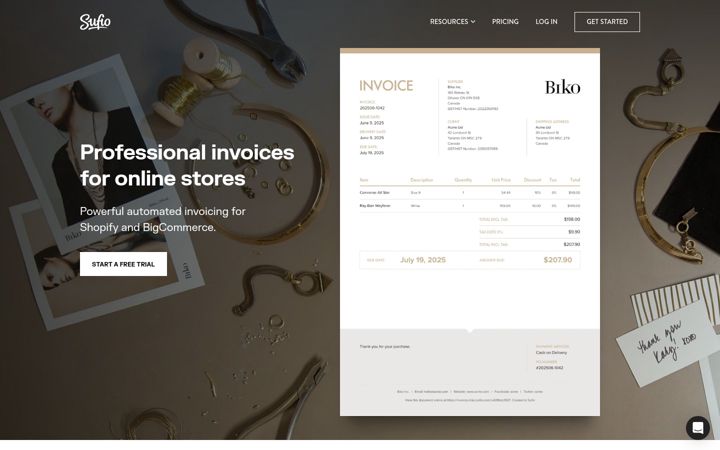Open the Log In page

546,22
